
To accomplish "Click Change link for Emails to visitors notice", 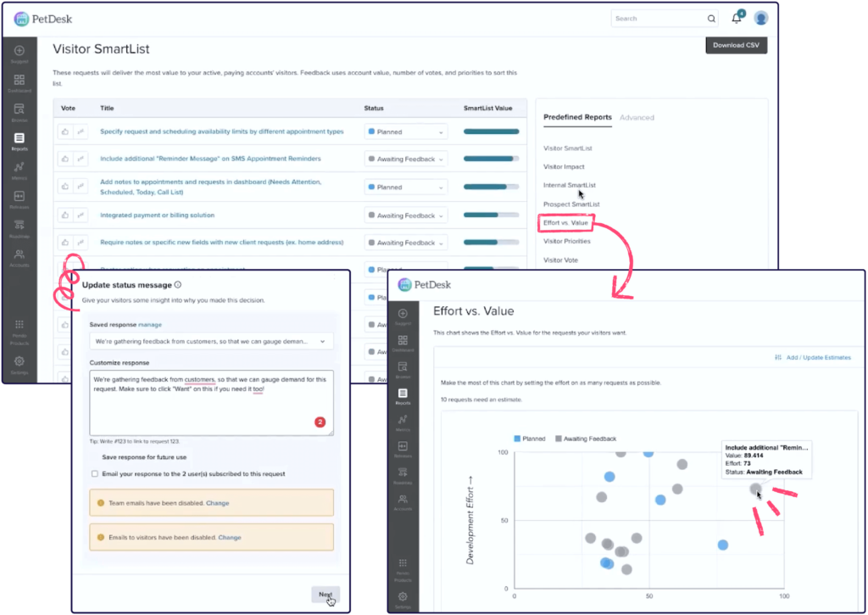I will click(230, 538).
